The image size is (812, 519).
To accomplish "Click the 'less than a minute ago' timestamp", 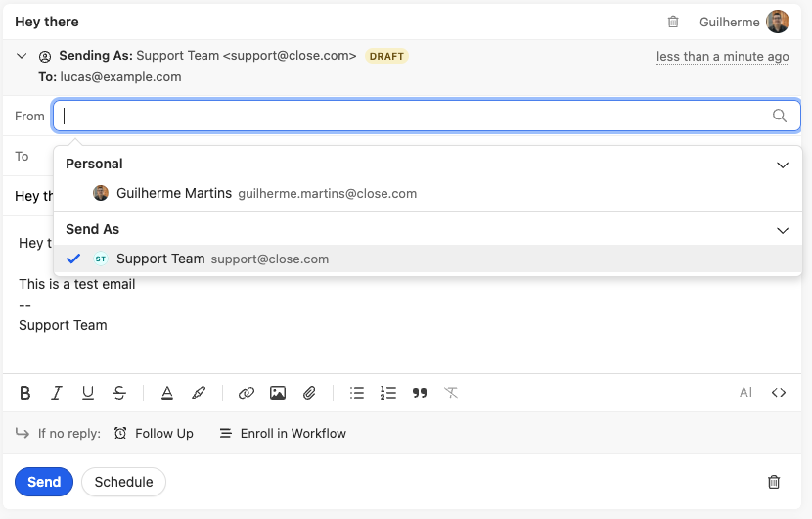I will (x=722, y=56).
